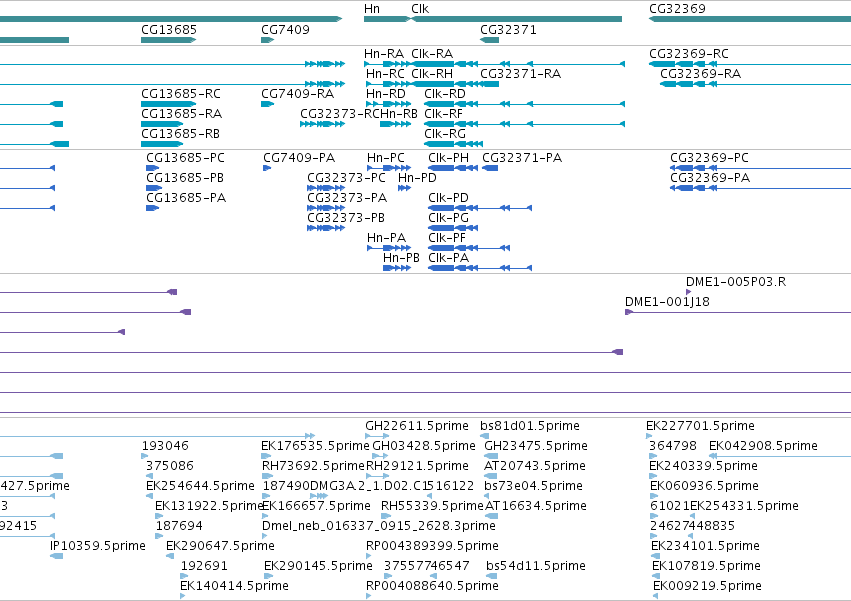The height and width of the screenshot is (601, 851).
Task: Click EST EK254644.5prime
Action: 200,486
